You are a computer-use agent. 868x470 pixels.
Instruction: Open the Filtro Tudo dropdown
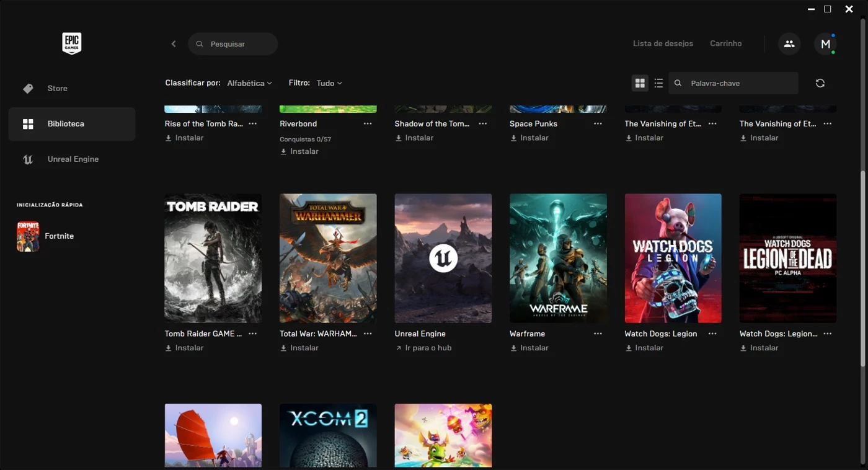[329, 83]
